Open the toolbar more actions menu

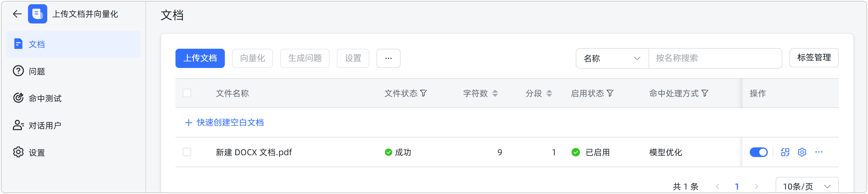(x=388, y=58)
